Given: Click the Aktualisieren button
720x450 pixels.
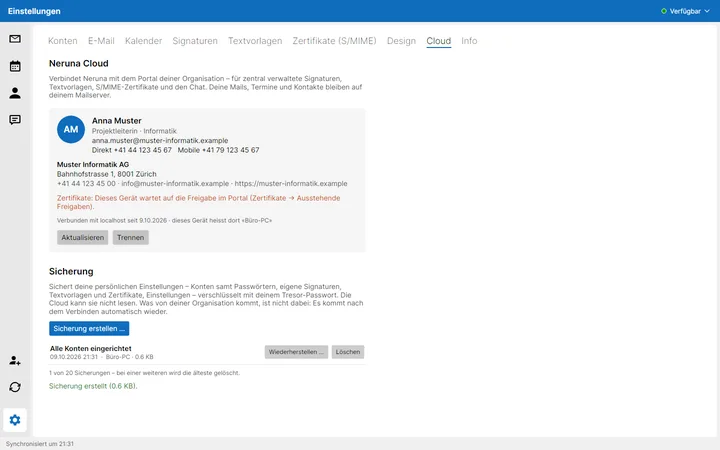Looking at the screenshot, I should [83, 237].
